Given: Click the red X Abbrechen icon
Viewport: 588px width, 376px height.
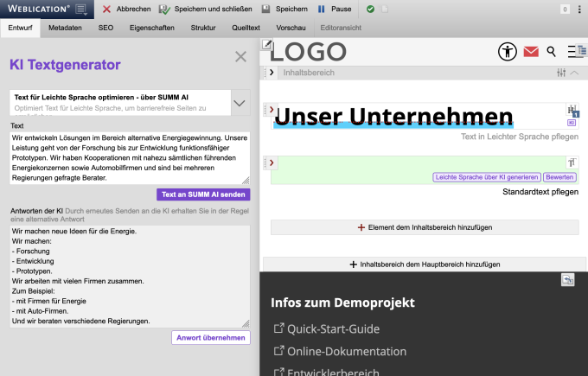Looking at the screenshot, I should pyautogui.click(x=106, y=9).
